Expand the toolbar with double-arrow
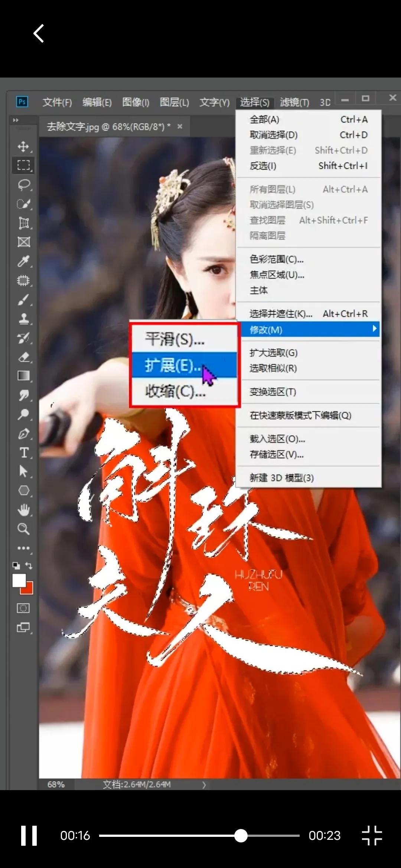This screenshot has height=868, width=401. click(x=16, y=120)
